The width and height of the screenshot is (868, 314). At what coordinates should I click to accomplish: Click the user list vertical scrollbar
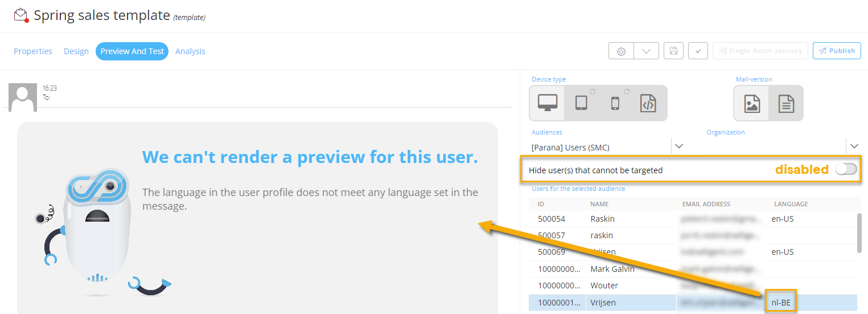coord(859,233)
